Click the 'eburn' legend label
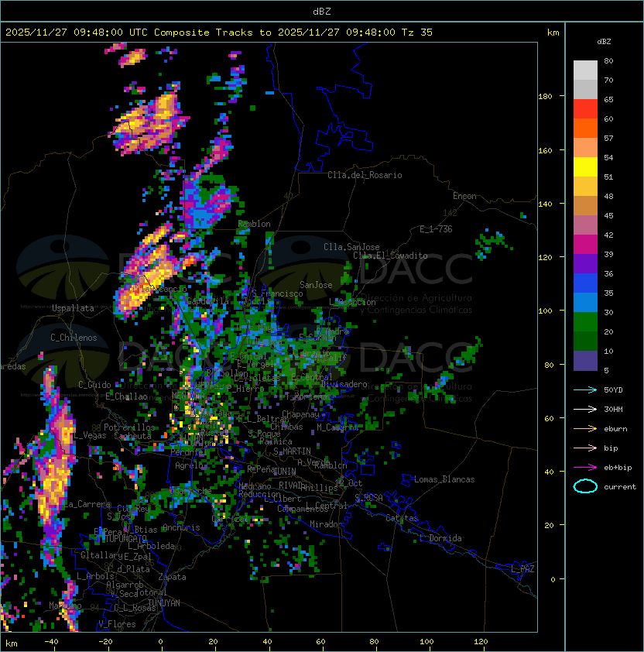 615,429
